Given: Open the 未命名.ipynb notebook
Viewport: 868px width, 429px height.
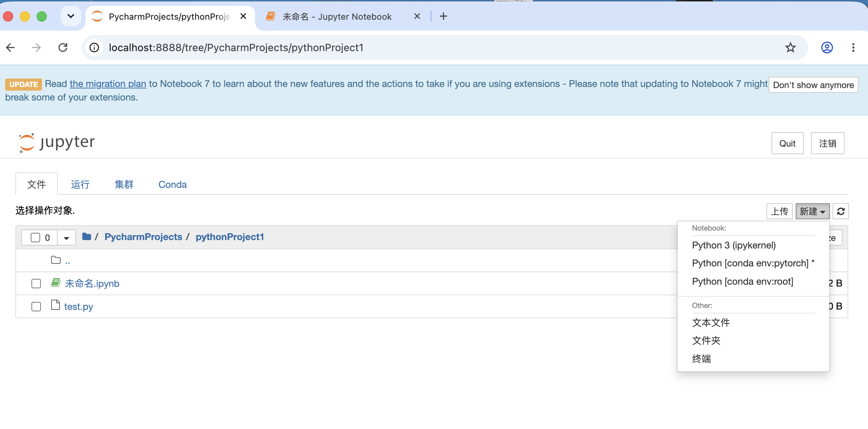Looking at the screenshot, I should 92,284.
